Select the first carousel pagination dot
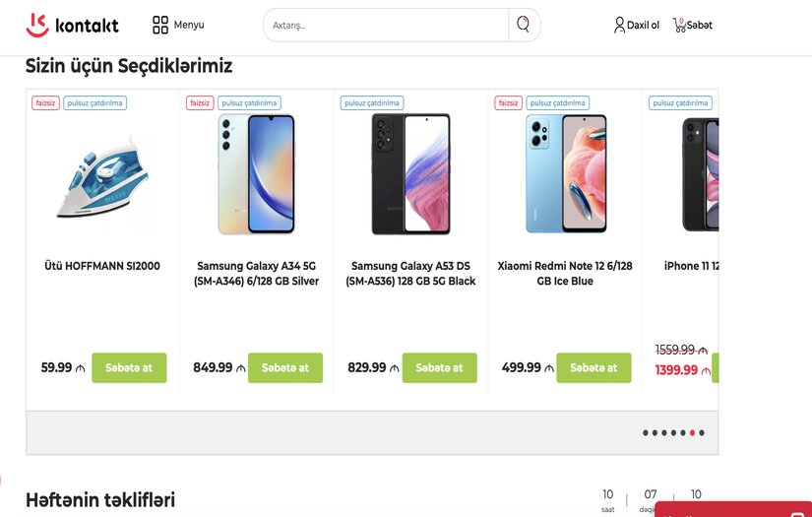The image size is (812, 517). point(646,433)
